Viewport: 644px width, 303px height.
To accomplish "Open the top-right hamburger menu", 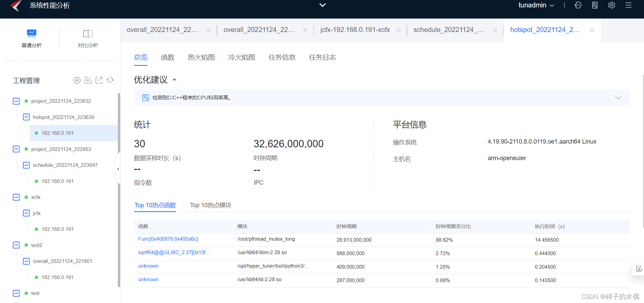I will 629,5.
